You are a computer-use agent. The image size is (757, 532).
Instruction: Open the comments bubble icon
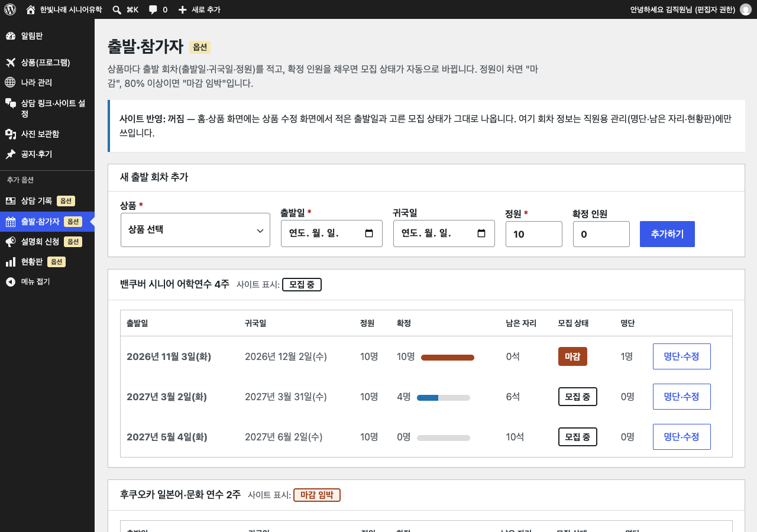[153, 9]
